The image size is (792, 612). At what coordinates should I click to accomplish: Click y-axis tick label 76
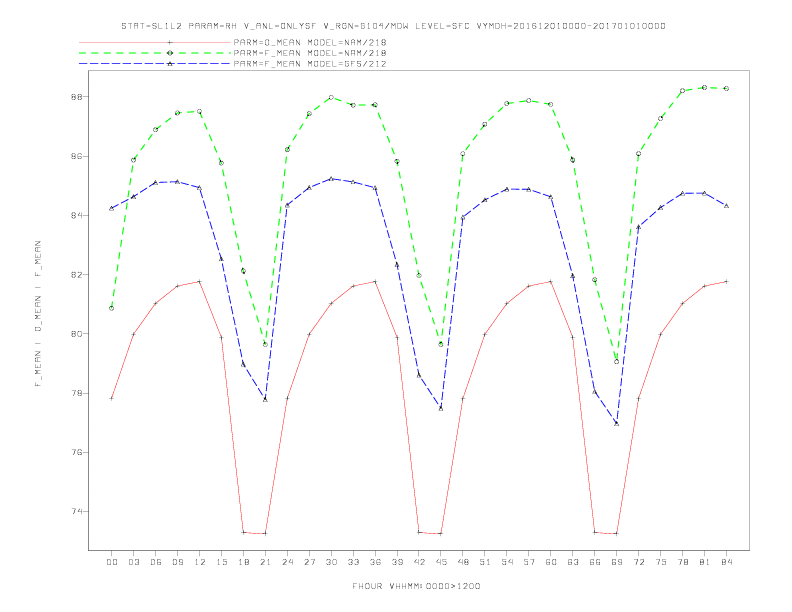(x=76, y=453)
